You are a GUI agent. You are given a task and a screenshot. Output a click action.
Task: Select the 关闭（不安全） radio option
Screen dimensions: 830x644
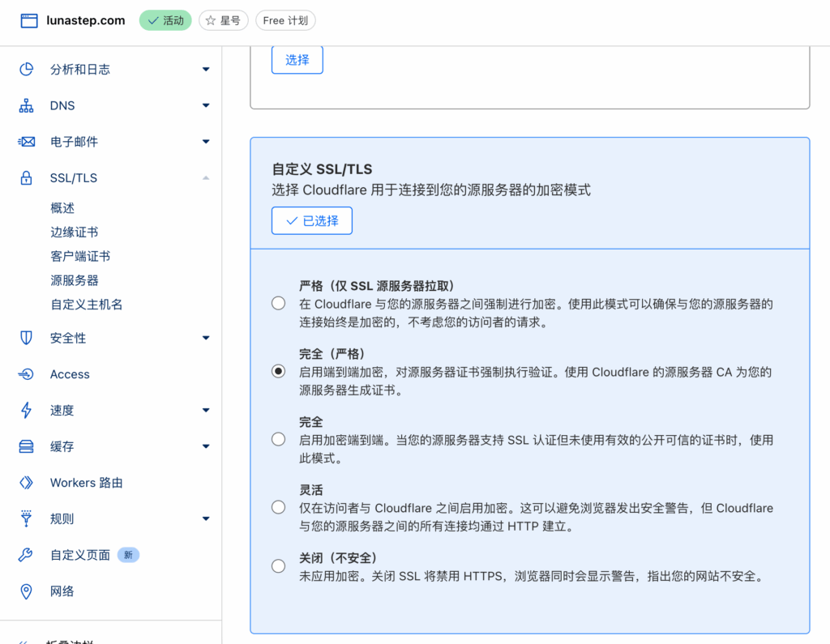pyautogui.click(x=279, y=566)
